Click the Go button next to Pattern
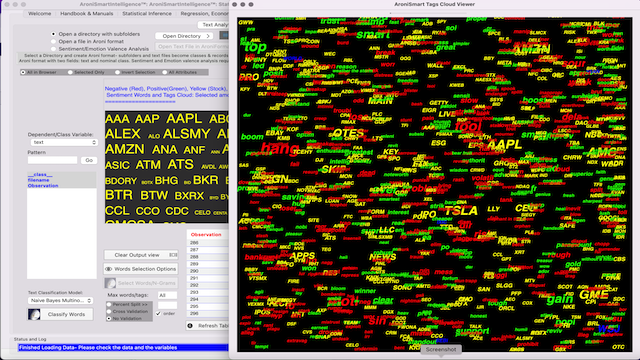Viewport: 640px width, 360px height. [89, 160]
